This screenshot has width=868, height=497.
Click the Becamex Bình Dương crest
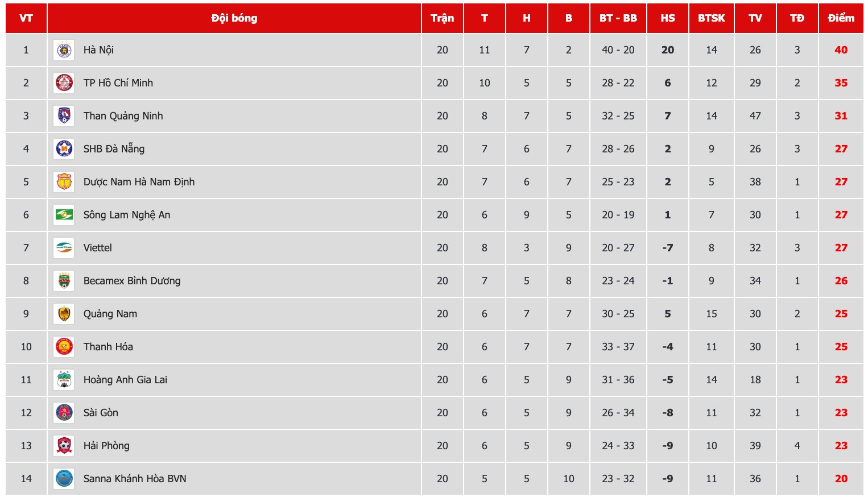pyautogui.click(x=64, y=281)
